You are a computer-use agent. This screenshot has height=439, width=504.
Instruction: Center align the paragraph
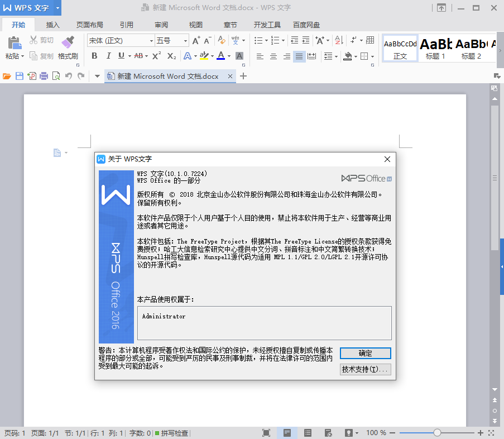pos(273,56)
